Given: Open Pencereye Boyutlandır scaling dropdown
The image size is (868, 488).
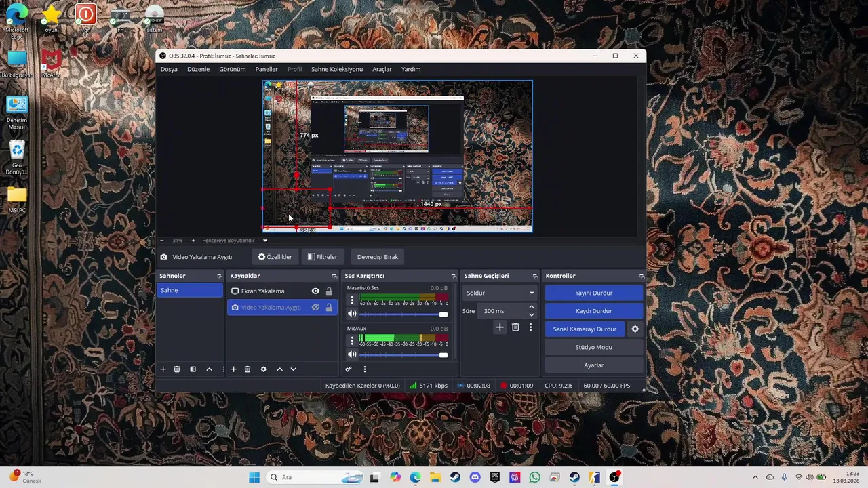Looking at the screenshot, I should coord(235,241).
